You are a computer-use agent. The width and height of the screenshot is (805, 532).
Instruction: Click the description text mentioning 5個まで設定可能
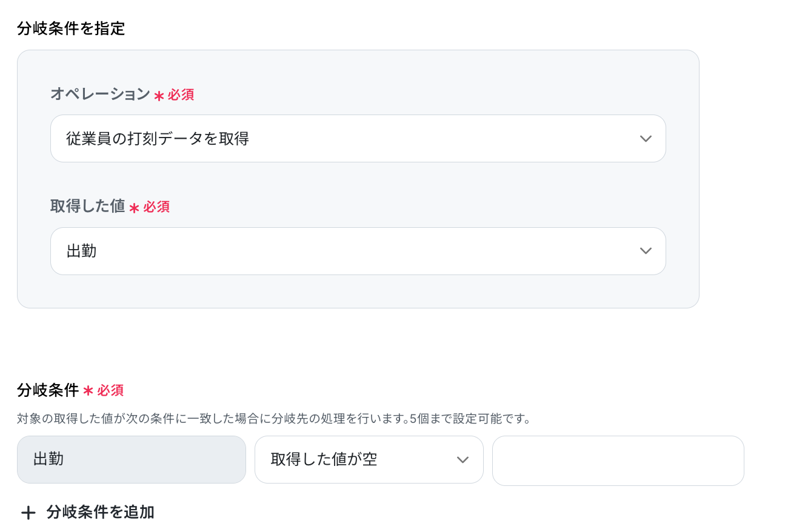274,419
